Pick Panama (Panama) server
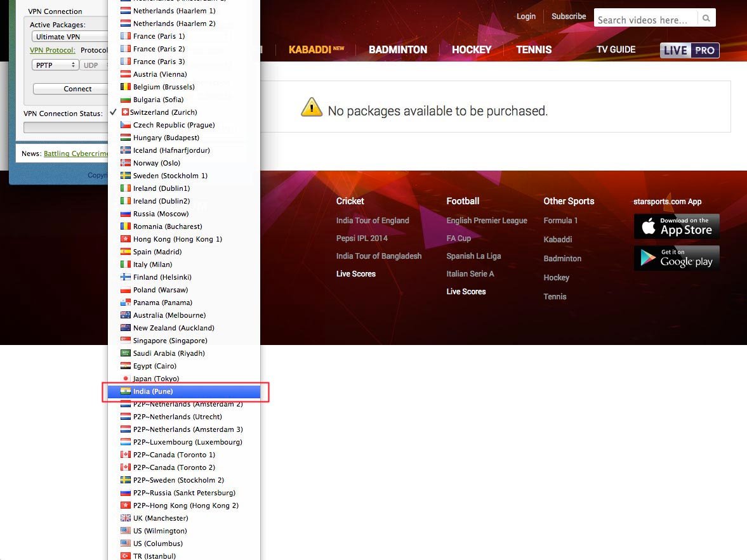The width and height of the screenshot is (747, 560). coord(184,303)
